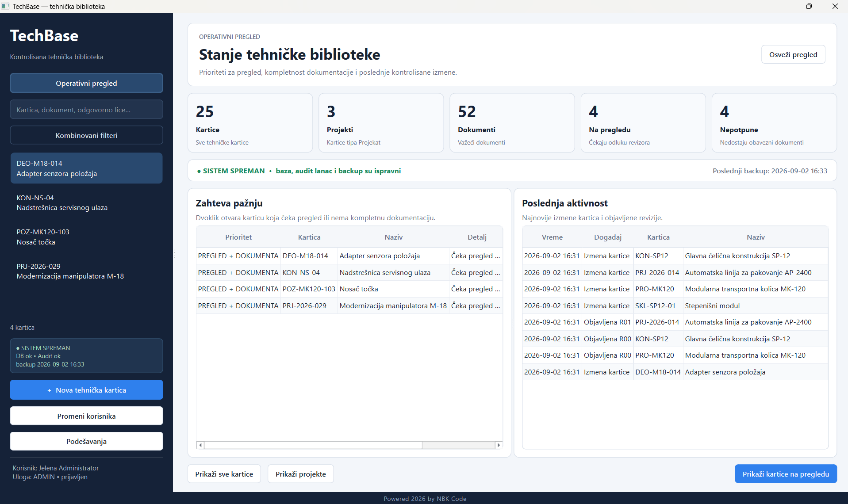Click the Kartice summary tile showing 25
Image resolution: width=848 pixels, height=504 pixels.
[x=250, y=123]
